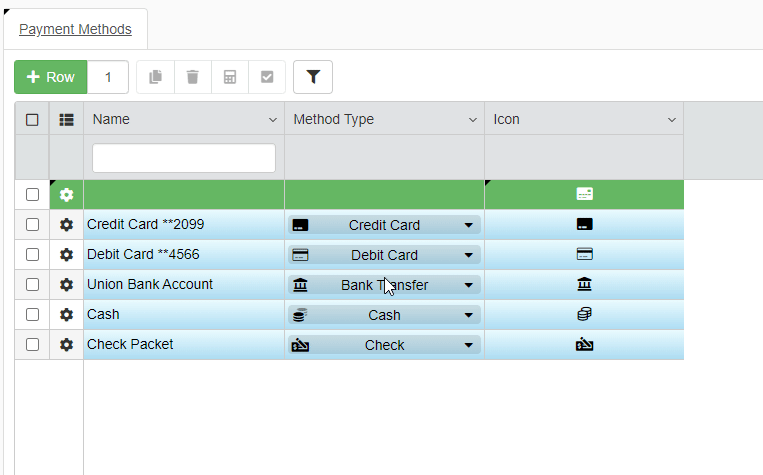
Task: Click the calculator icon in toolbar
Action: (x=230, y=77)
